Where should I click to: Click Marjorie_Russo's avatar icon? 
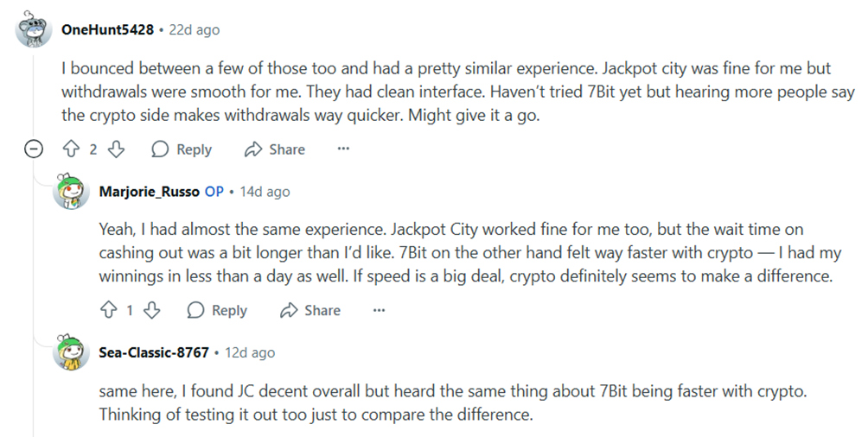click(x=72, y=192)
